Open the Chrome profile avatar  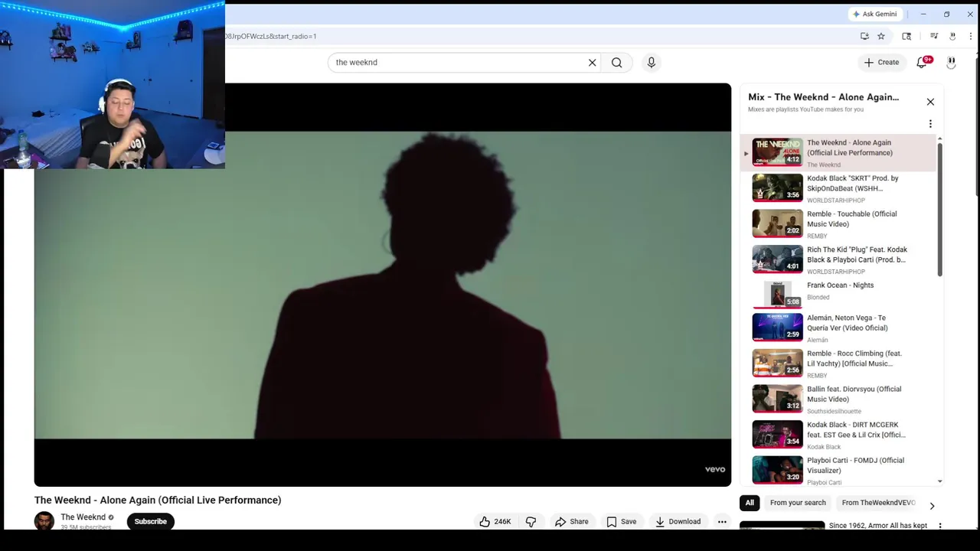[x=952, y=36]
